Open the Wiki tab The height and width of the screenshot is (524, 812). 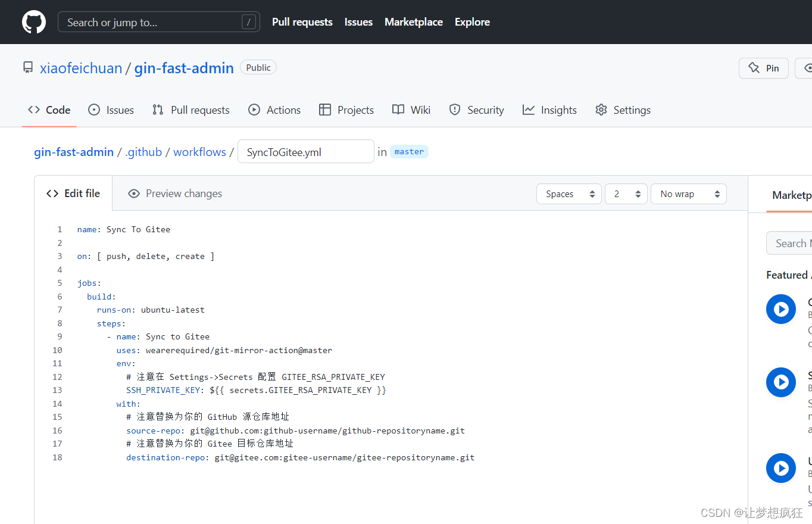[411, 110]
